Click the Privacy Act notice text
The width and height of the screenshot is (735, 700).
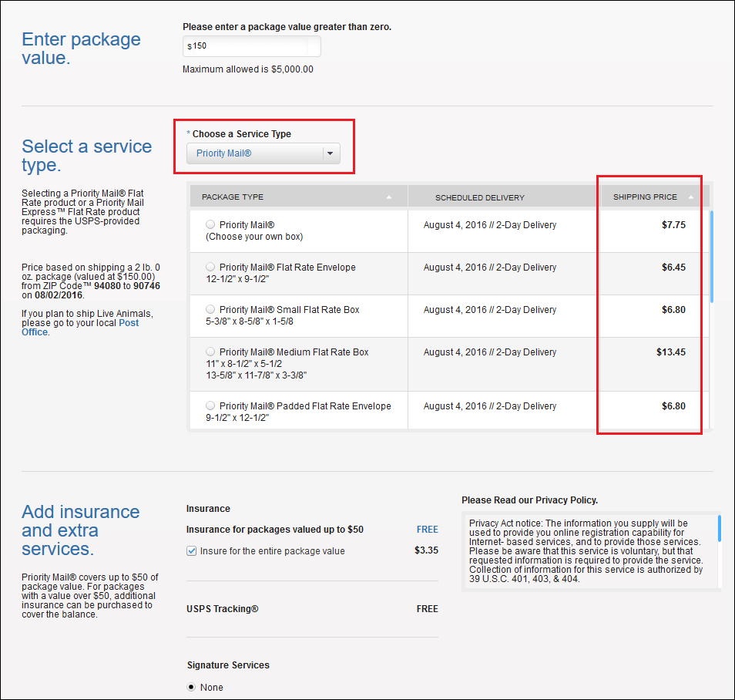[x=586, y=550]
